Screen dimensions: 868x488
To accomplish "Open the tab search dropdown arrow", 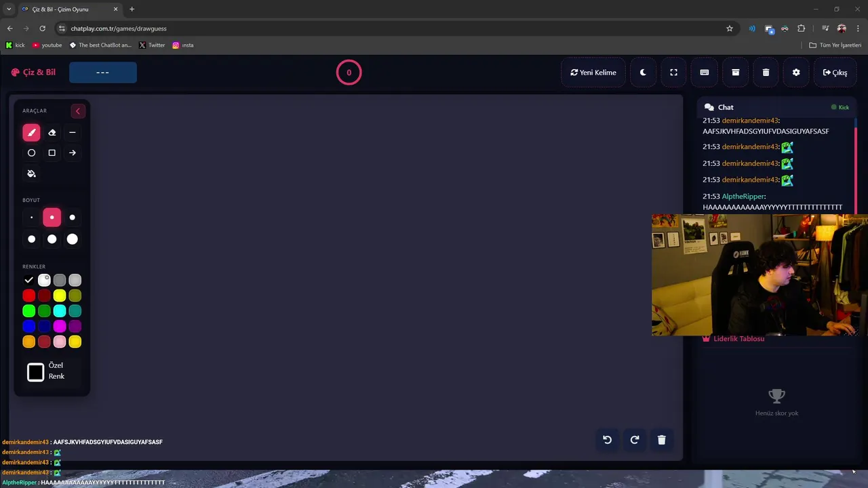I will (9, 9).
